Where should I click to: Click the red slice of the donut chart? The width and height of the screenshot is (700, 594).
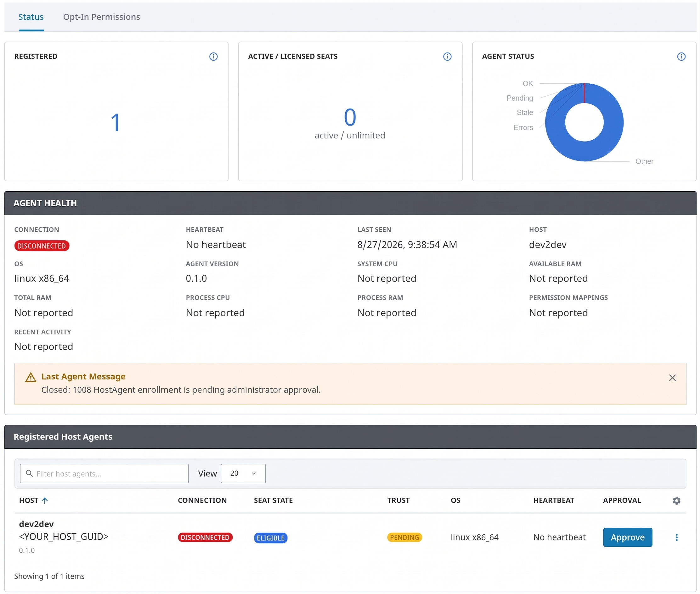coord(584,93)
